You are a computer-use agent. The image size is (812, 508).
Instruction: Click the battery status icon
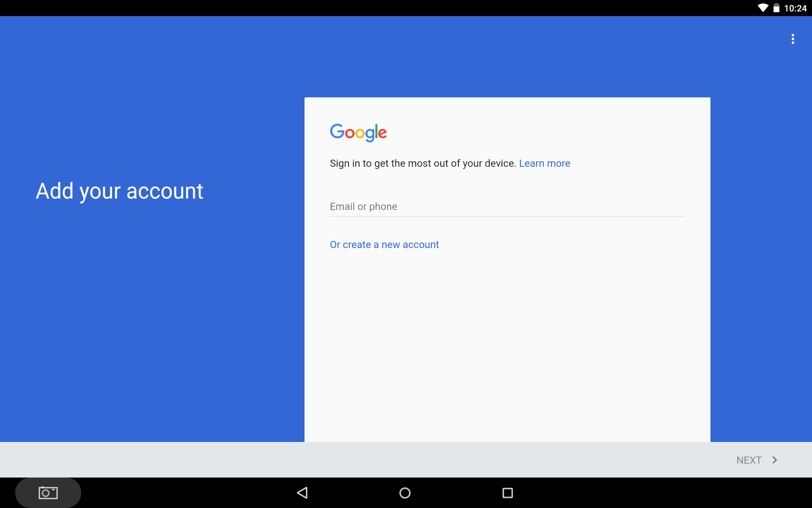(776, 8)
